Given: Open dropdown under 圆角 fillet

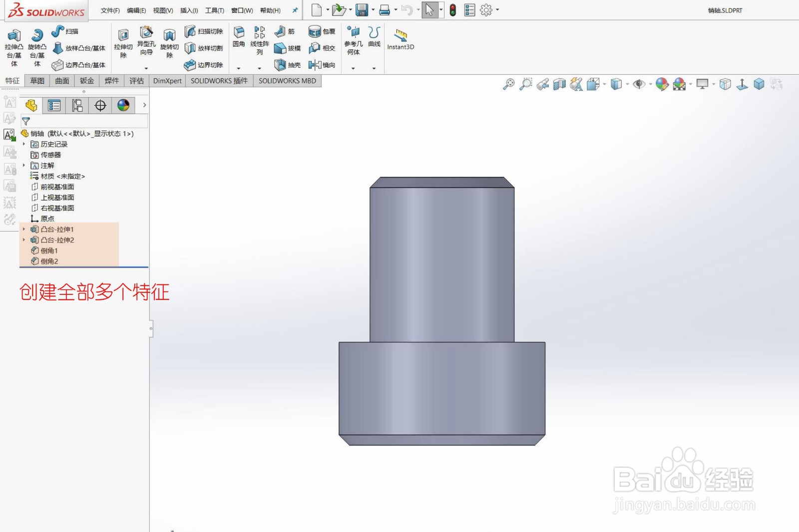Looking at the screenshot, I should [x=239, y=68].
